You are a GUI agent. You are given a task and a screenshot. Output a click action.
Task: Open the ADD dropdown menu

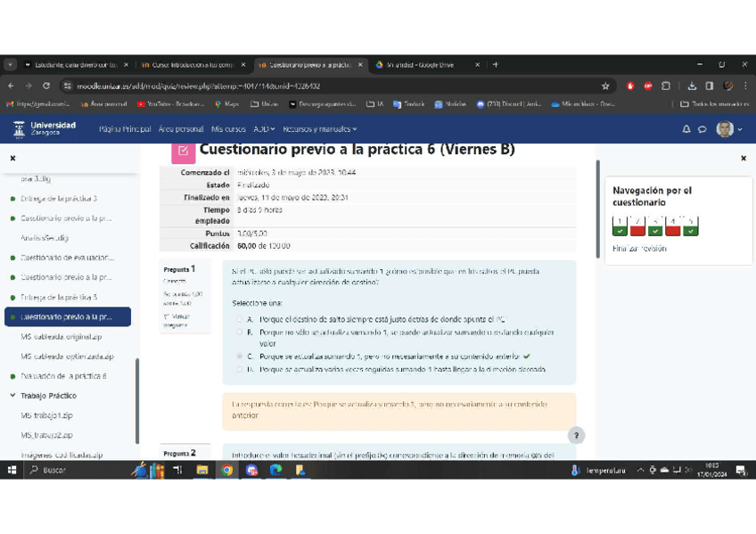264,128
